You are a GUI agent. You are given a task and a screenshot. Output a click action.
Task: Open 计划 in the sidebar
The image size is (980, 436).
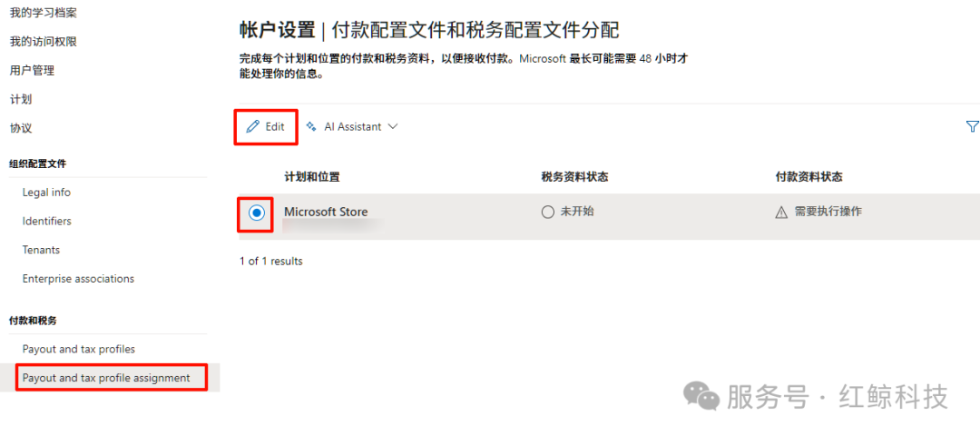[21, 99]
